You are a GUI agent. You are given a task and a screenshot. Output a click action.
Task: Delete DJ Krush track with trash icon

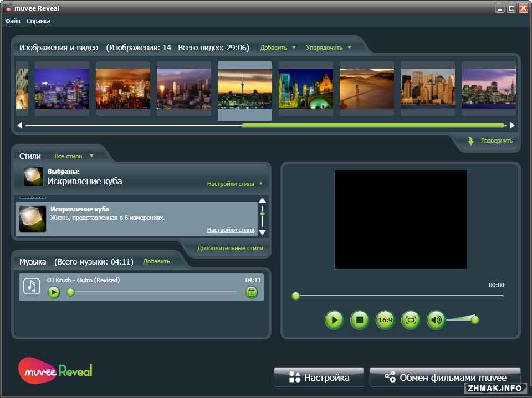click(252, 292)
